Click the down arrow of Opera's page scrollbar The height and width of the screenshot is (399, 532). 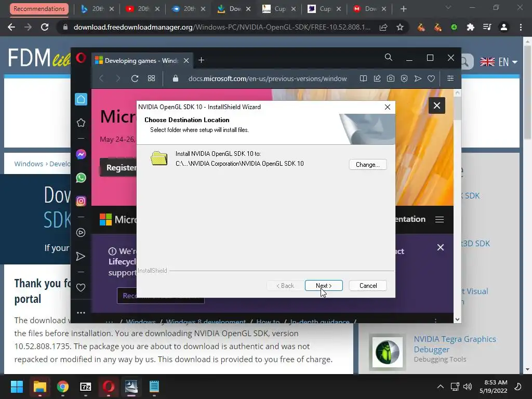[x=457, y=320]
